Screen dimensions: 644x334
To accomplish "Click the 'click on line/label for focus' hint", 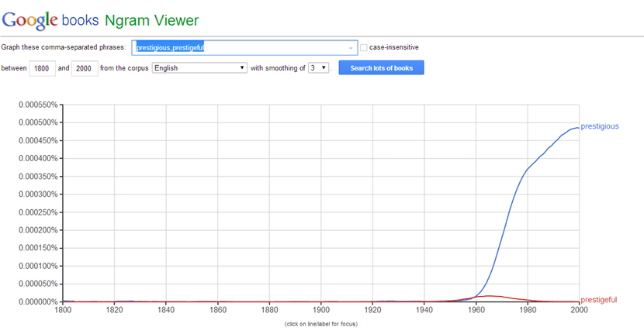I will pos(321,323).
